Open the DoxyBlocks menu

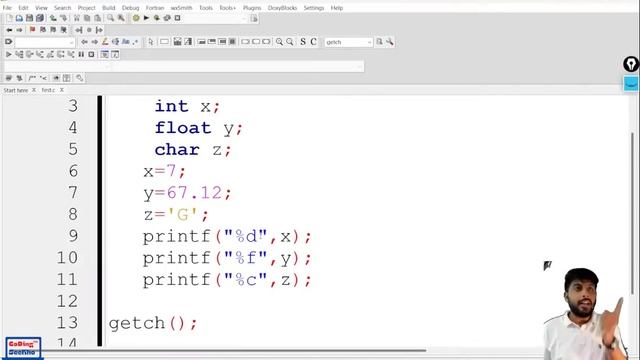tap(282, 8)
